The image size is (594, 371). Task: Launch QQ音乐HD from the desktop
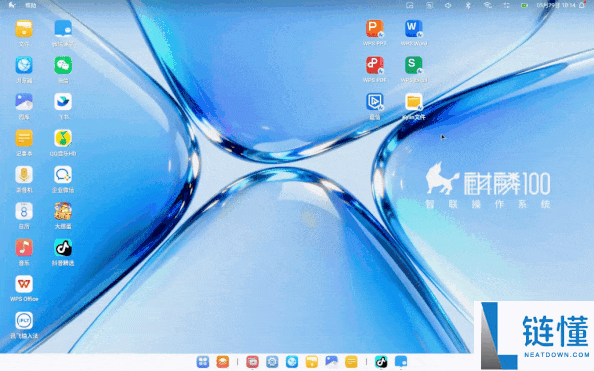tap(63, 138)
